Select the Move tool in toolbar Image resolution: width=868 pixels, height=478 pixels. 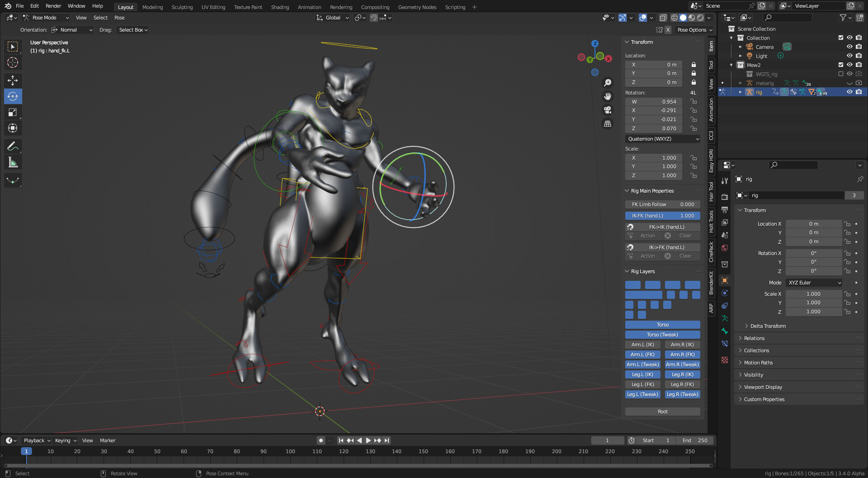point(13,80)
